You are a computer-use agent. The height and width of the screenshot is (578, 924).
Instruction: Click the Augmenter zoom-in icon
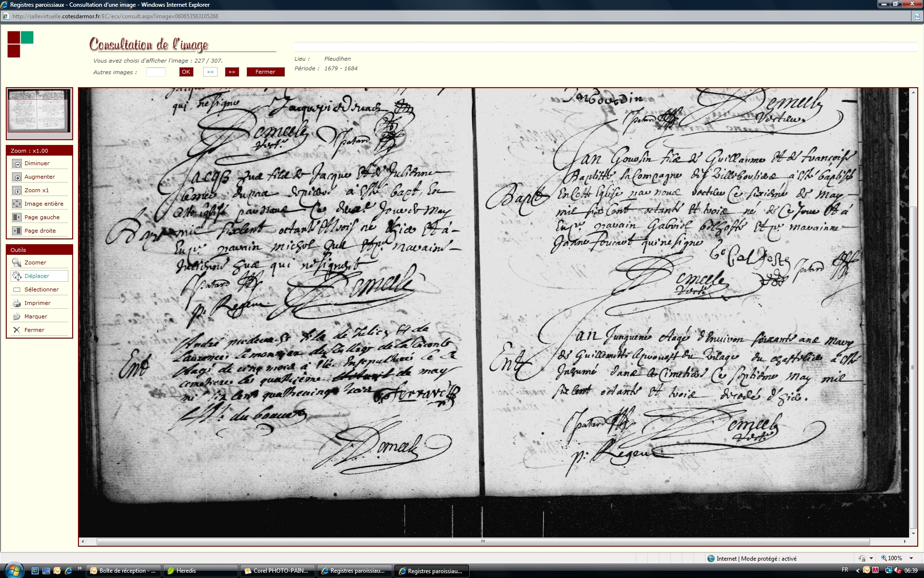click(17, 177)
